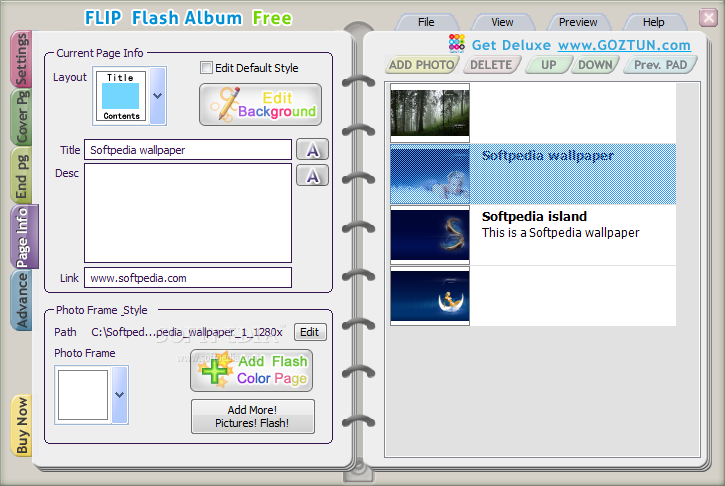The height and width of the screenshot is (486, 725).
Task: Open the Help menu
Action: [x=653, y=22]
